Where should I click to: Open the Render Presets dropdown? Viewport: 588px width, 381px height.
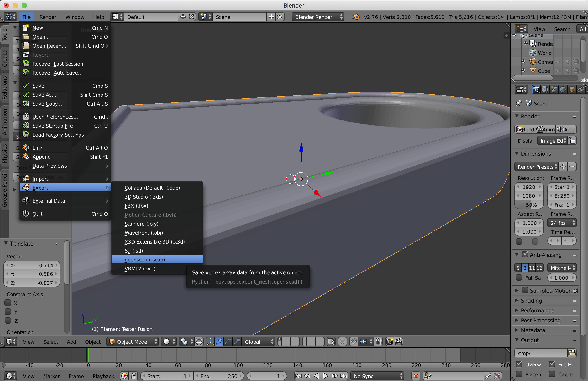(536, 166)
